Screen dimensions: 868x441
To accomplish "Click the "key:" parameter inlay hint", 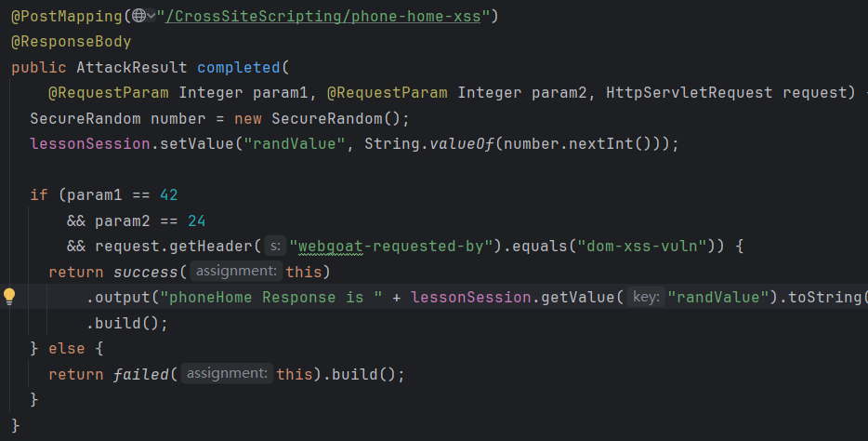I will tap(644, 298).
